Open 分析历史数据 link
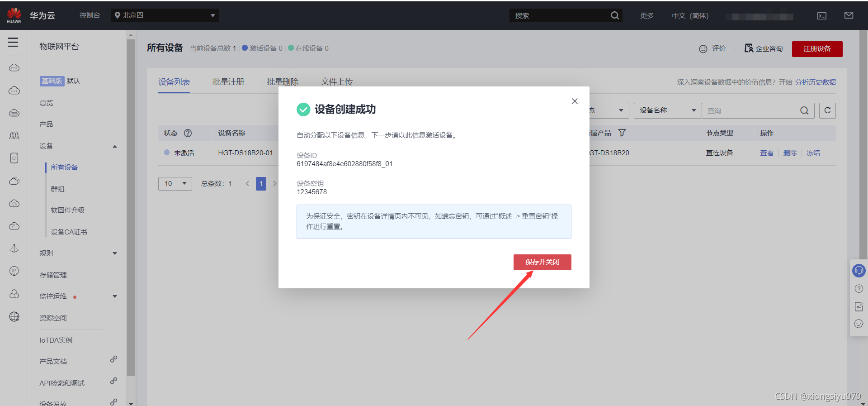 pos(816,82)
